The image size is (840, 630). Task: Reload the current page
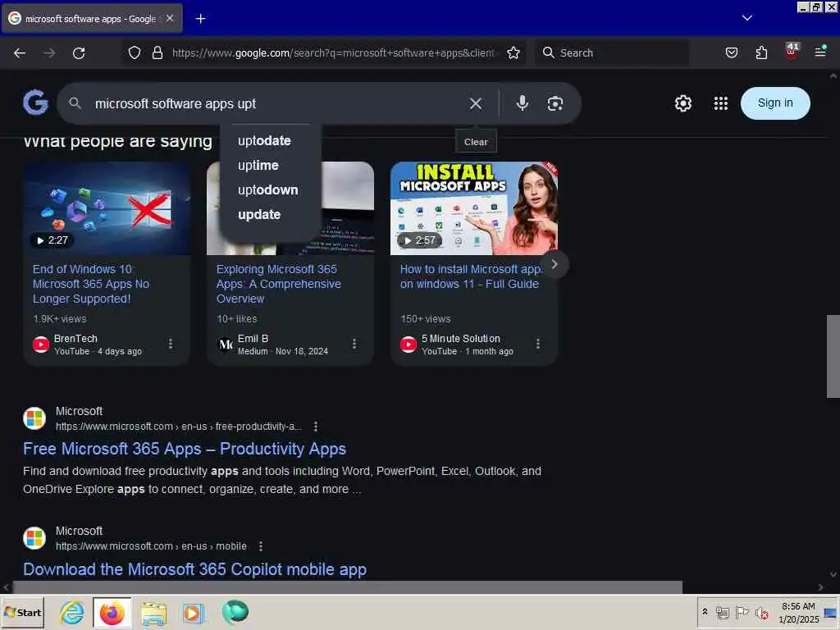coord(79,53)
